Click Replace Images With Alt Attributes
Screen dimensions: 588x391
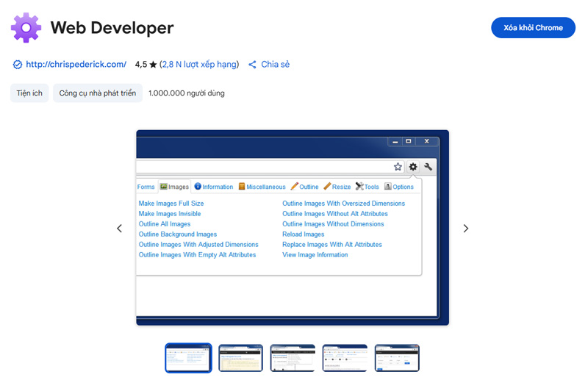click(x=332, y=245)
